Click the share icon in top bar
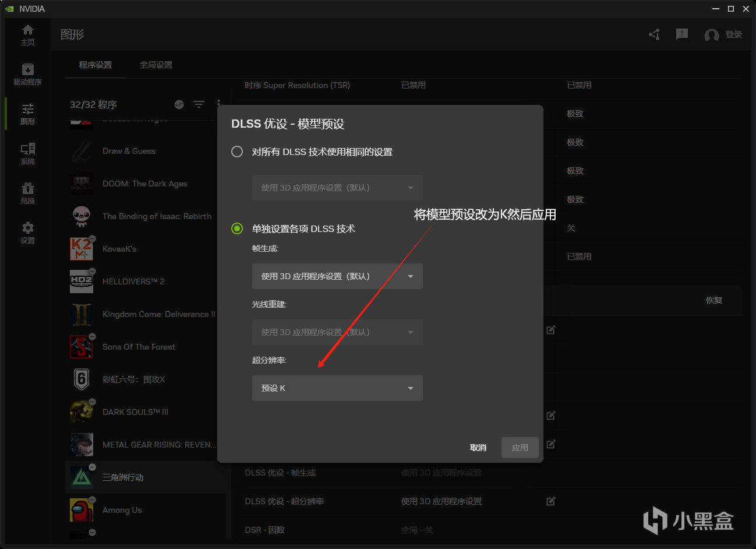 655,34
